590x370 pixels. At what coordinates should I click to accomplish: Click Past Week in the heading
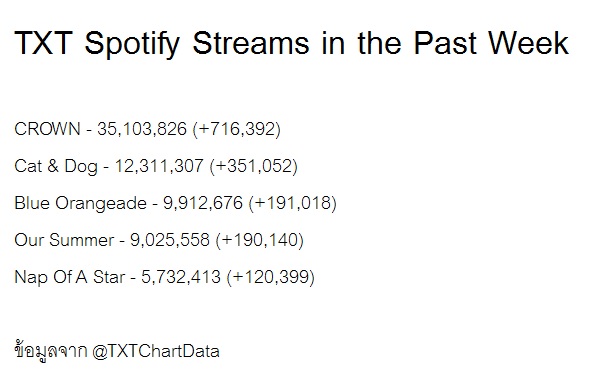pos(491,43)
